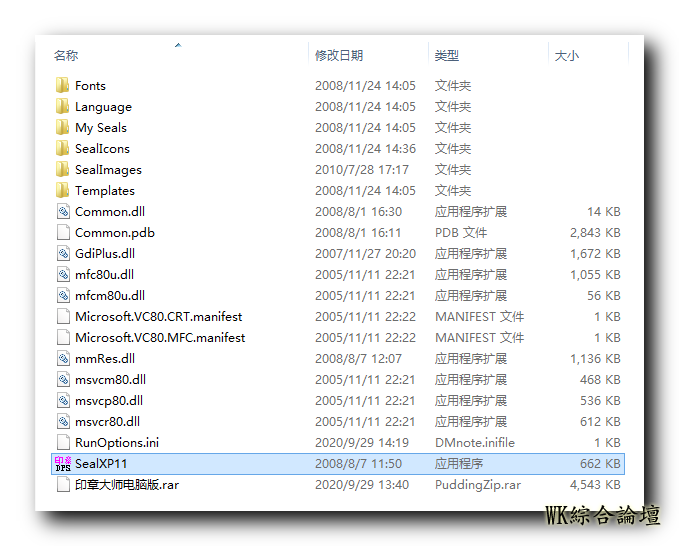The height and width of the screenshot is (546, 679).
Task: Select the RunOptions.ini file icon
Action: tap(63, 442)
